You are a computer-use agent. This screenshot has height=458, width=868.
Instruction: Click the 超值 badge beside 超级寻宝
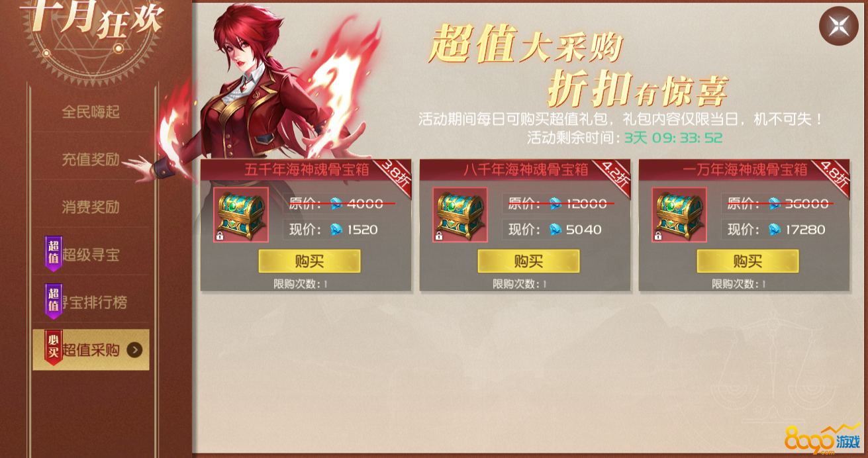click(x=54, y=253)
